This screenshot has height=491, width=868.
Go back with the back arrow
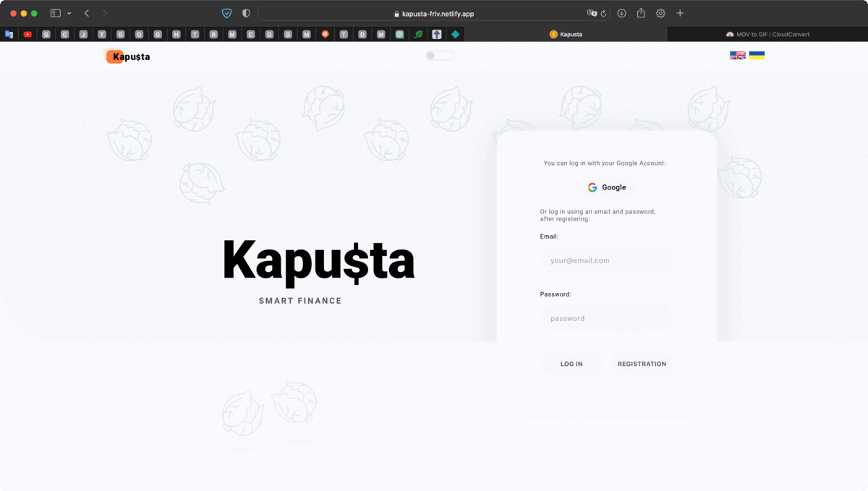[x=87, y=13]
